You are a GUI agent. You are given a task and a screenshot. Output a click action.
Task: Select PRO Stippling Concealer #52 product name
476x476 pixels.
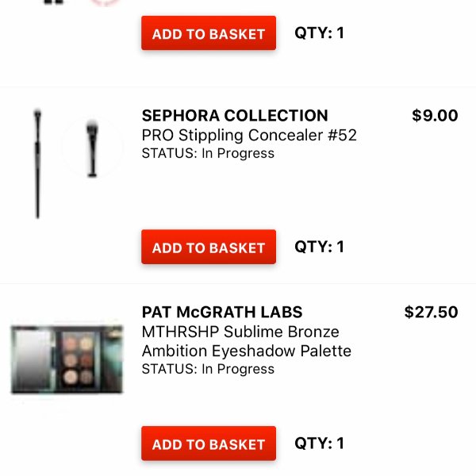[x=249, y=135]
